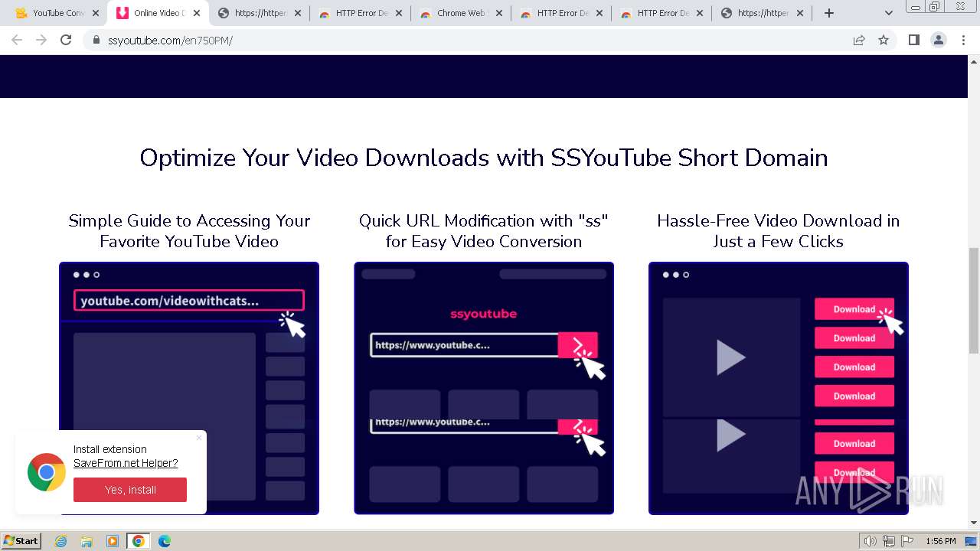Close the Chrome Web Store tab

click(498, 13)
